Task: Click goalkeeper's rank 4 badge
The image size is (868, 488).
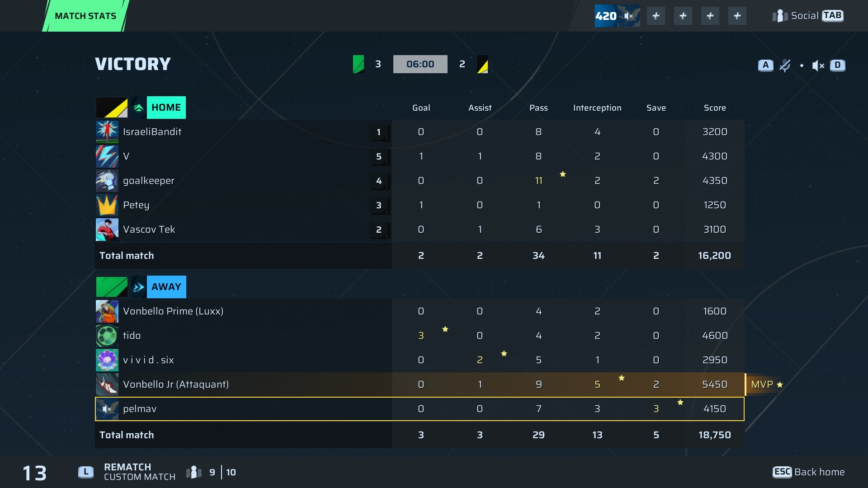Action: 379,181
